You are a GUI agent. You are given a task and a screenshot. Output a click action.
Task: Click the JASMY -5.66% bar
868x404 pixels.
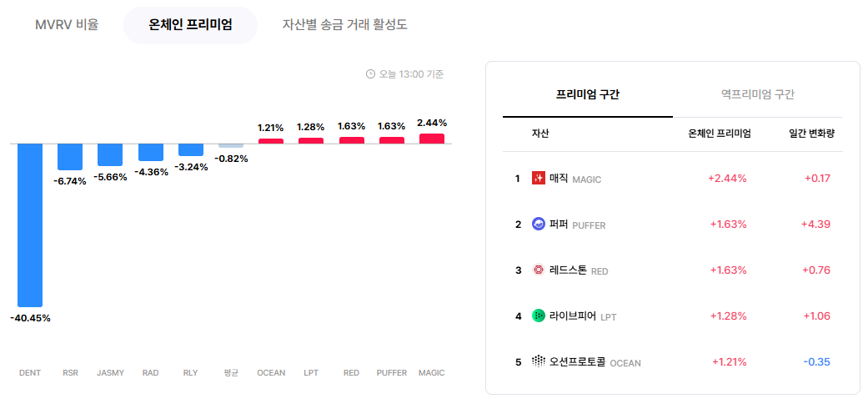[x=110, y=154]
